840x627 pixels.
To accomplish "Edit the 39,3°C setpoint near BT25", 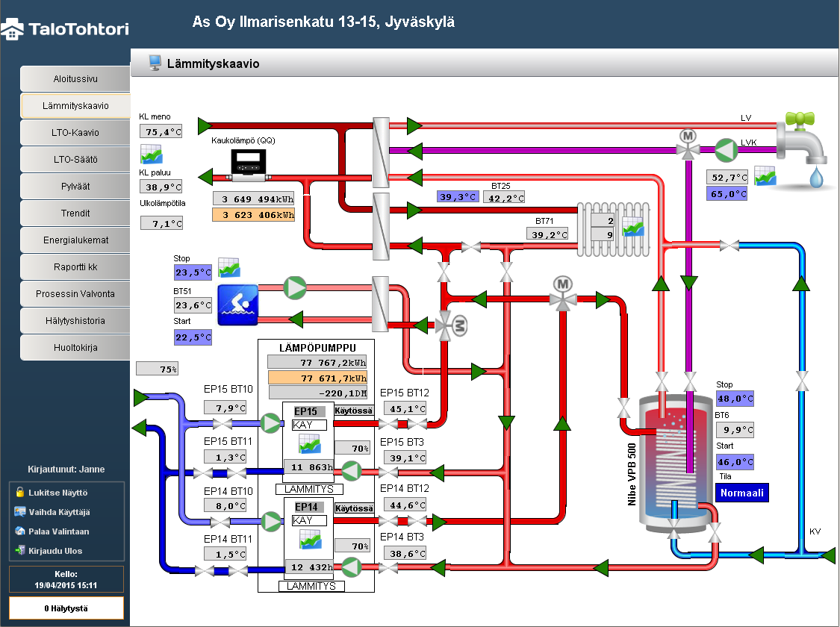I will click(x=458, y=196).
